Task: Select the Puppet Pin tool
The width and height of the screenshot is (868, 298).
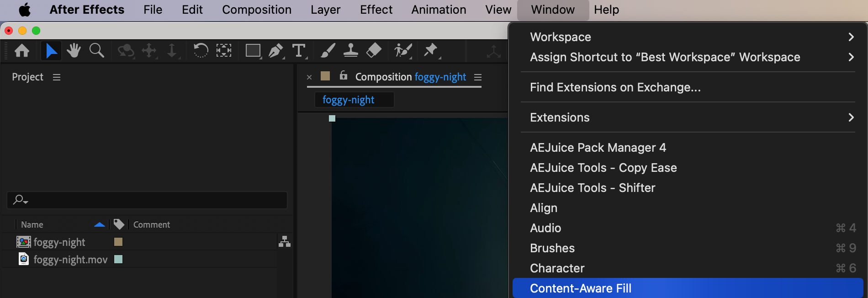Action: point(431,50)
